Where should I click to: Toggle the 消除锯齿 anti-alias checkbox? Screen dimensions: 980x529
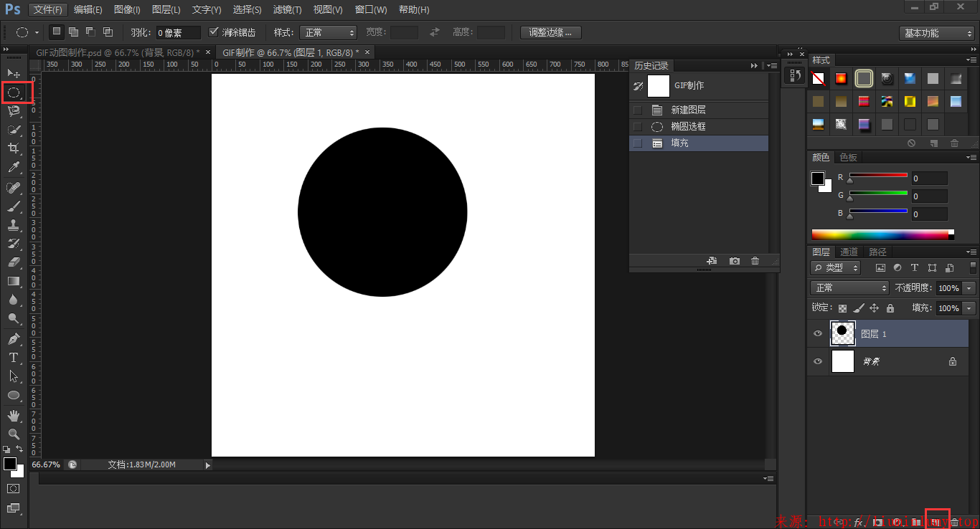(213, 32)
